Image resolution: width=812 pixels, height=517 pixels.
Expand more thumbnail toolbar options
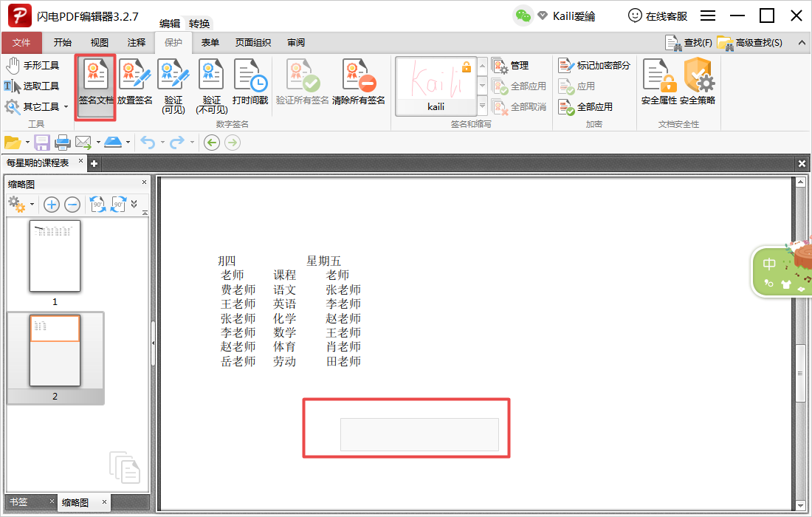[x=134, y=204]
